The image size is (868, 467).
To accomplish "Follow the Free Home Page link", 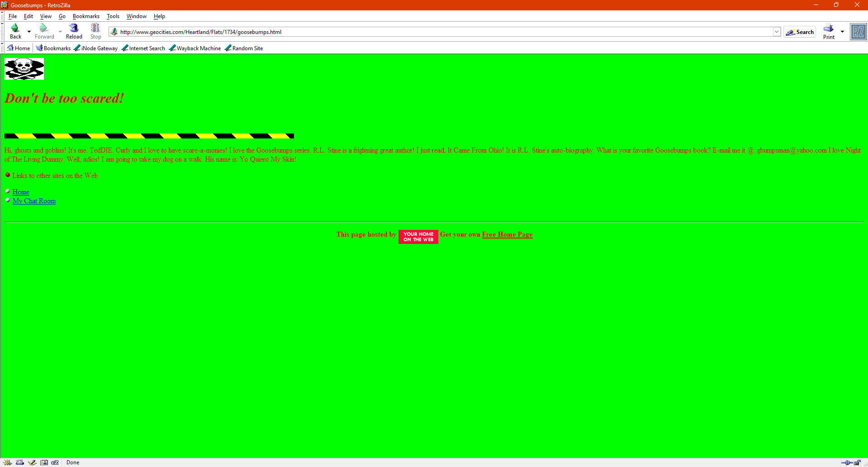I will tap(507, 234).
